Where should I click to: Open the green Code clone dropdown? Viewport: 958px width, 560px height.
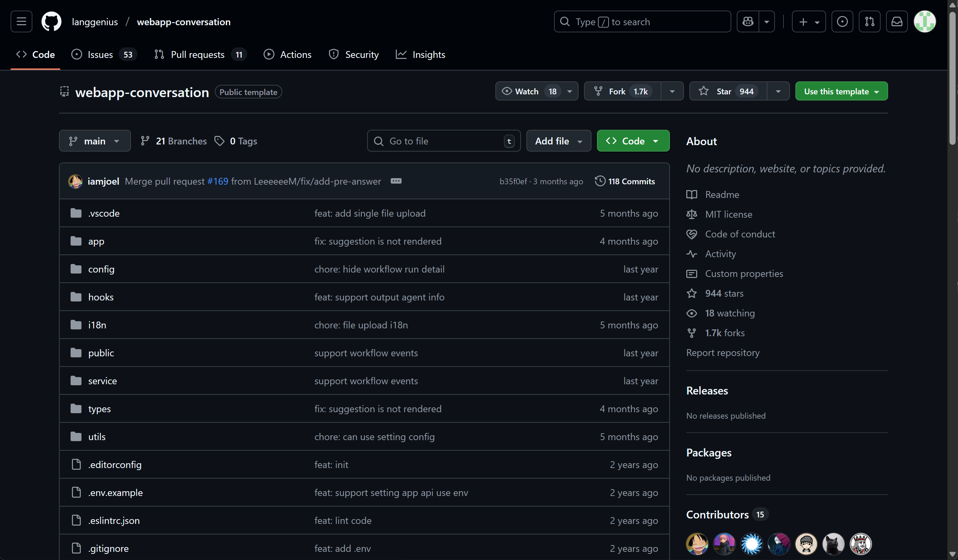point(633,141)
